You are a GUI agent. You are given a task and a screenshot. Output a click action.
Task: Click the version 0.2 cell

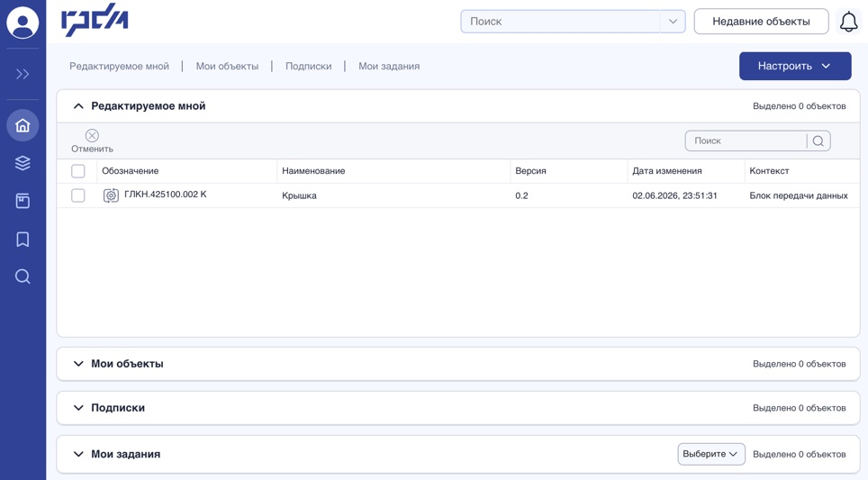click(x=521, y=195)
